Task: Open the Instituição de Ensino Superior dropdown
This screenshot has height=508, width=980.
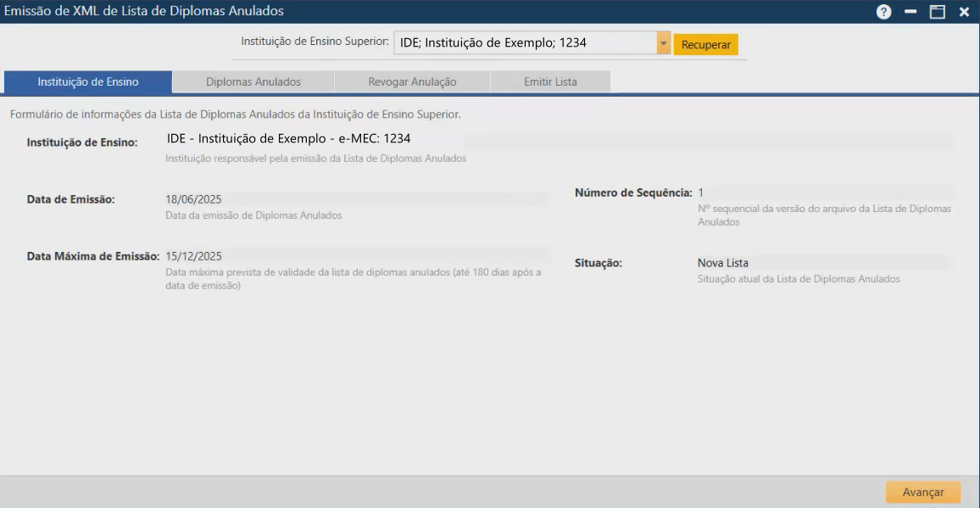Action: click(x=665, y=43)
